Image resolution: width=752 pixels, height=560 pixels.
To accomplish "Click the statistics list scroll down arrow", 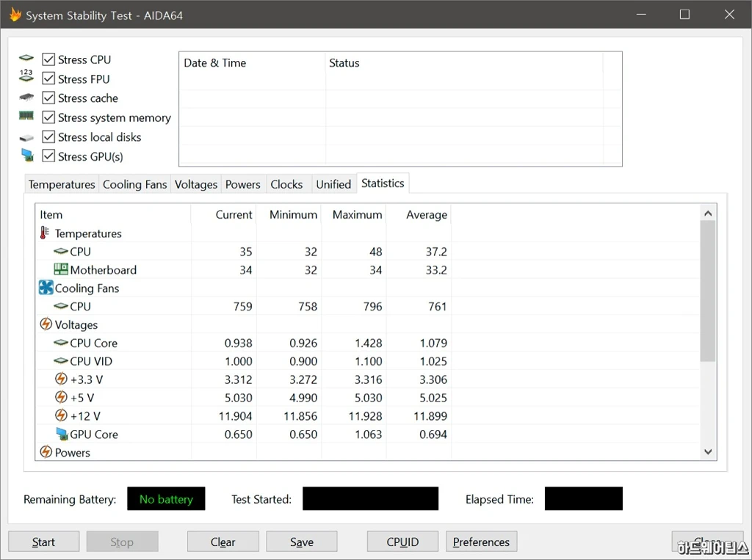I will coord(708,451).
